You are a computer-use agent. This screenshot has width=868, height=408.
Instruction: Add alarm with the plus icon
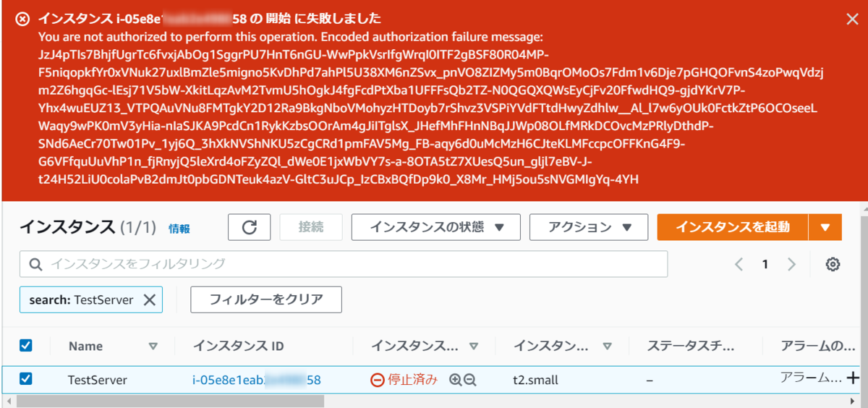click(853, 378)
